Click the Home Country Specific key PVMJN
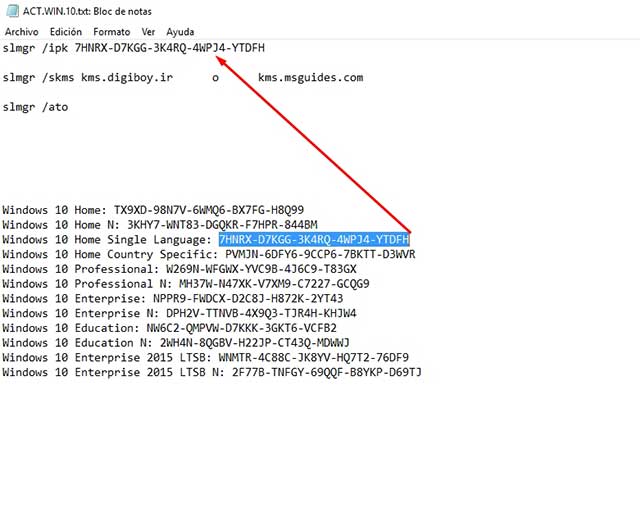Viewport: 640px width, 508px height. [x=320, y=254]
